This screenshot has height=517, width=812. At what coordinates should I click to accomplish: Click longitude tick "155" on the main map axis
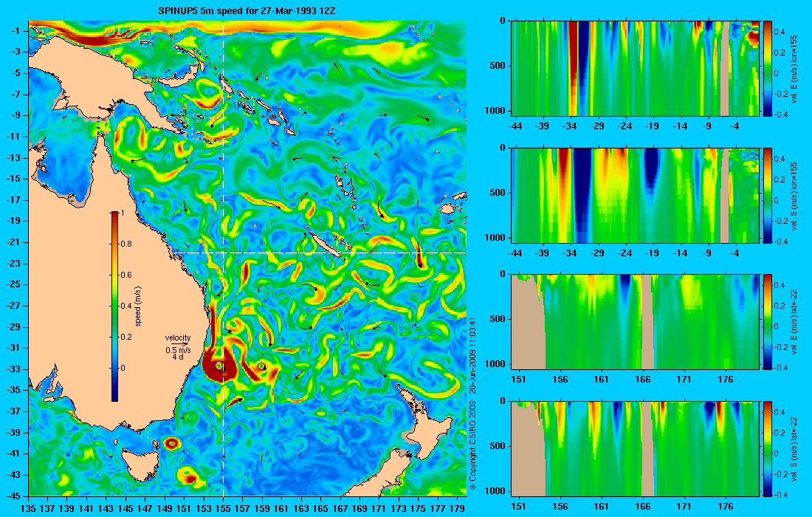[223, 509]
